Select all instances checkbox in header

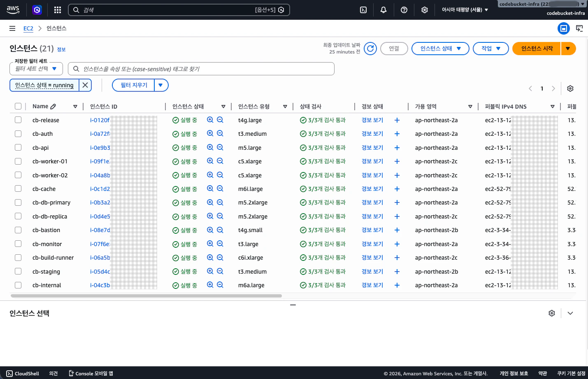[x=18, y=106]
